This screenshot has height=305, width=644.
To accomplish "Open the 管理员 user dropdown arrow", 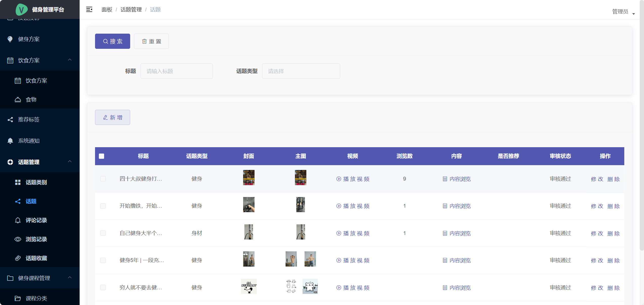I will click(634, 14).
